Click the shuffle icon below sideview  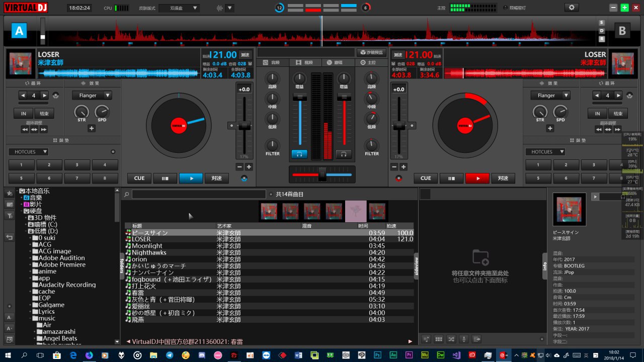[x=451, y=339]
